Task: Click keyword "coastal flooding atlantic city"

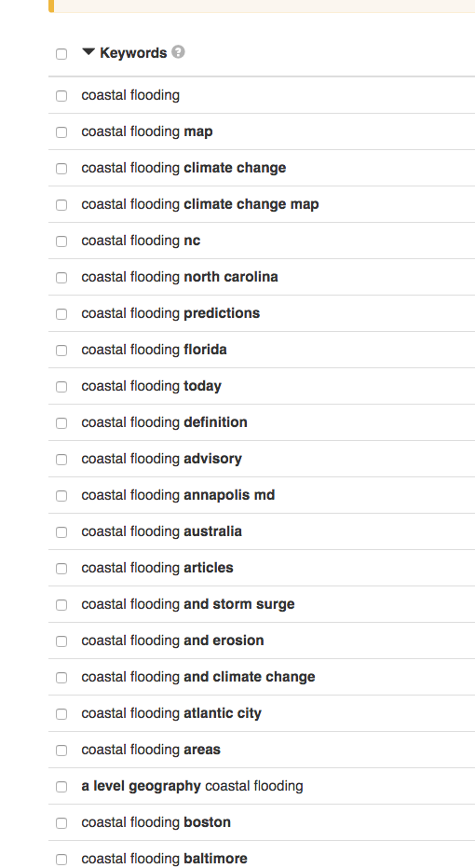Action: pos(171,713)
